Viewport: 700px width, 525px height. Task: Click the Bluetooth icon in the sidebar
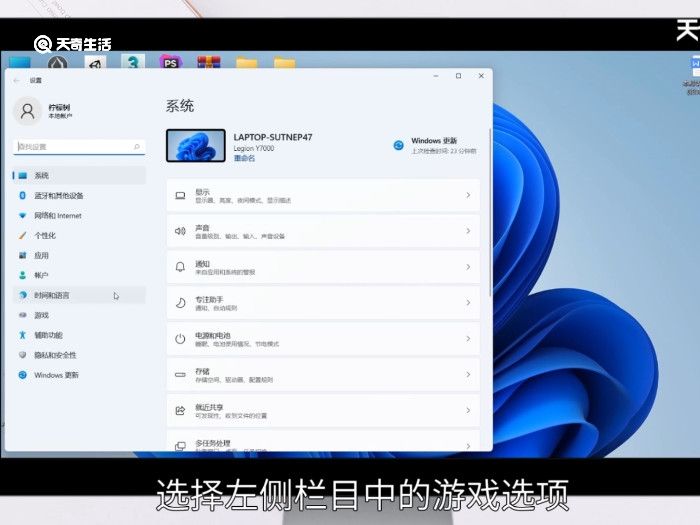(23, 196)
